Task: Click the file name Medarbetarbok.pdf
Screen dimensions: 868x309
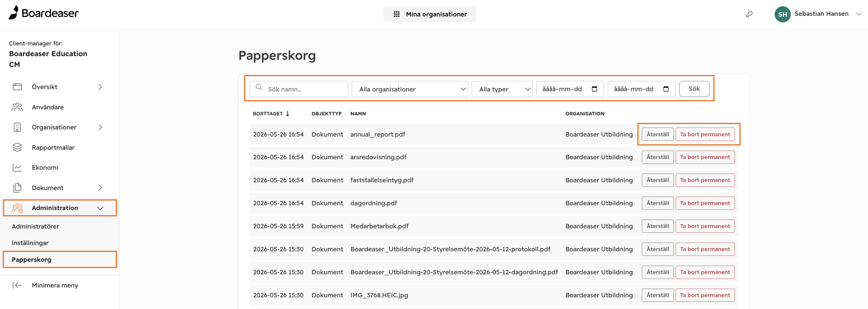Action: point(379,226)
